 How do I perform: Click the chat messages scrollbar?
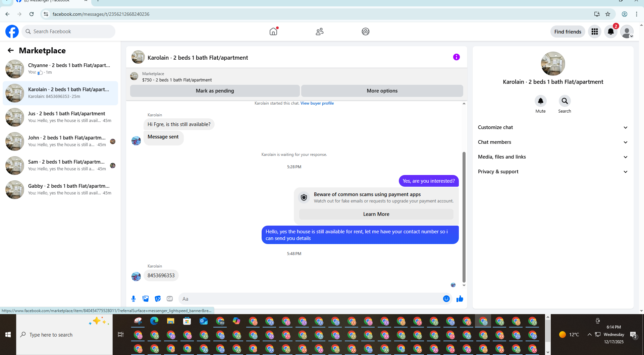464,217
